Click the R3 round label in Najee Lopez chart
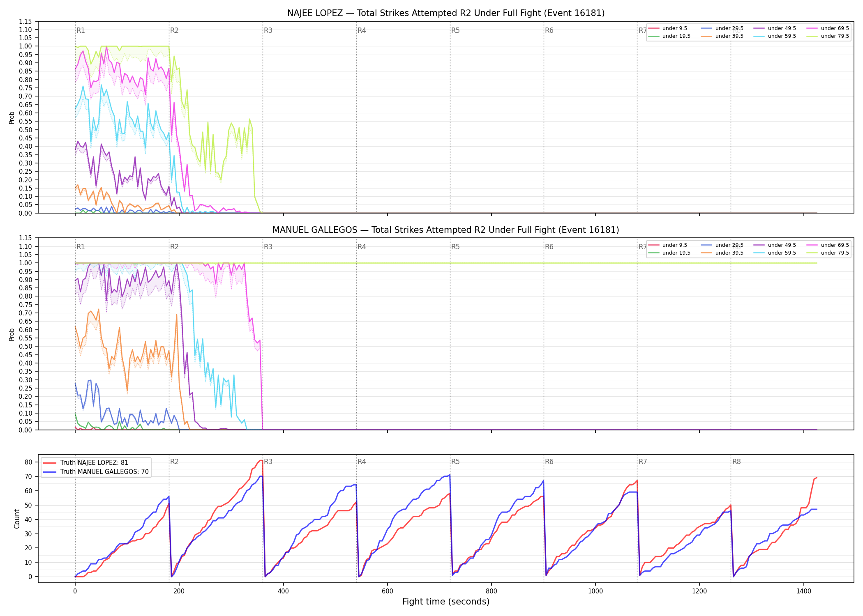Image resolution: width=863 pixels, height=616 pixels. (x=268, y=30)
